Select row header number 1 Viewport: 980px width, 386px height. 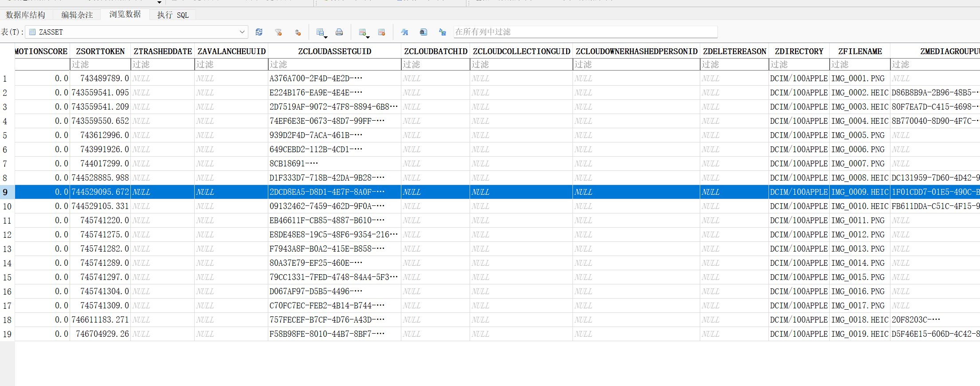[x=7, y=79]
